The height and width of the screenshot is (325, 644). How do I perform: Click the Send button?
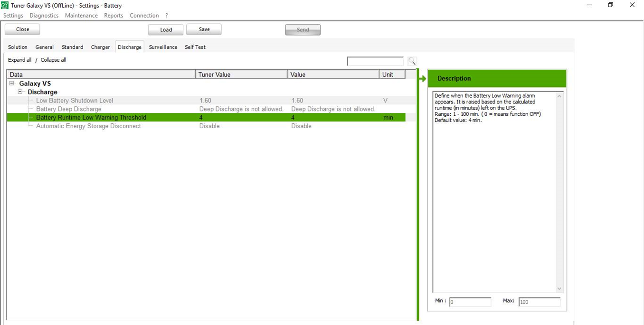(303, 29)
